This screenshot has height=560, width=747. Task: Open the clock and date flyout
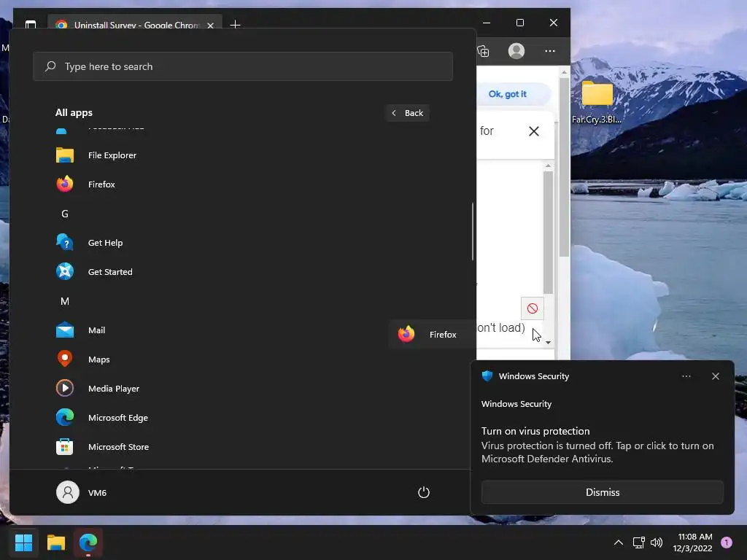(x=692, y=542)
